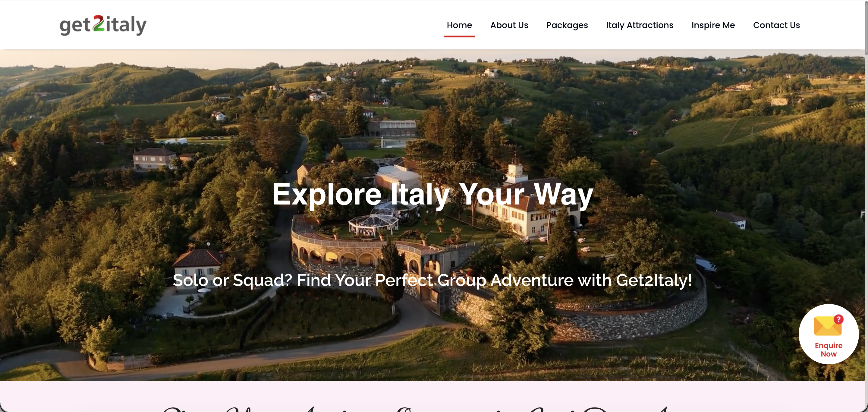Select the Explore Italy Your Way heading
This screenshot has height=412, width=868.
point(433,194)
